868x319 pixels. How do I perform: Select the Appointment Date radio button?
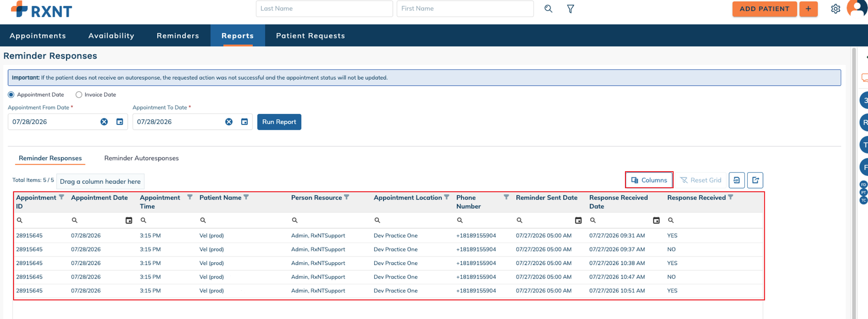coord(11,95)
